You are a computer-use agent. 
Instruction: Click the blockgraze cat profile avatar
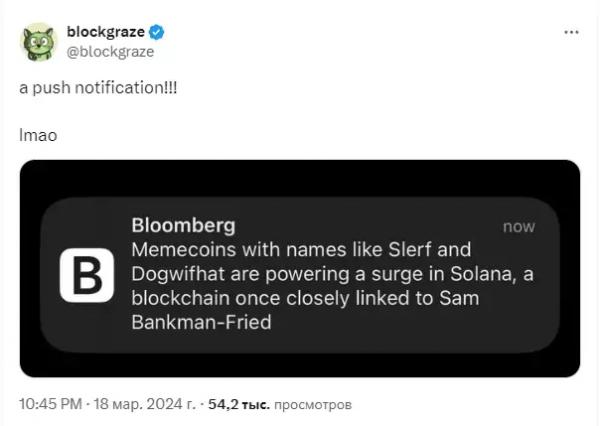tap(39, 40)
